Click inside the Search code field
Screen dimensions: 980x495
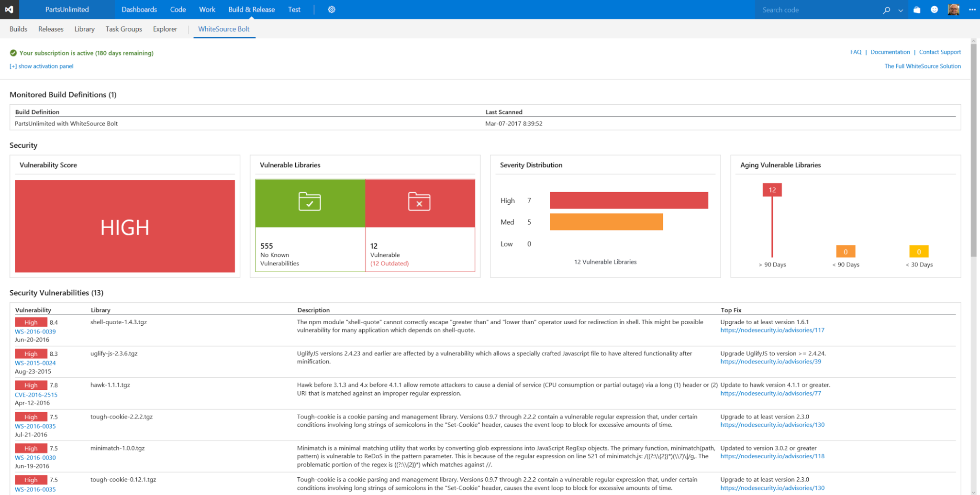818,10
